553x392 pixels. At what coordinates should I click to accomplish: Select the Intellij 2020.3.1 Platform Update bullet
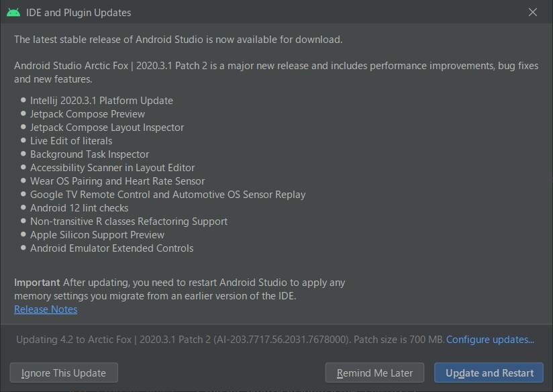tap(101, 101)
